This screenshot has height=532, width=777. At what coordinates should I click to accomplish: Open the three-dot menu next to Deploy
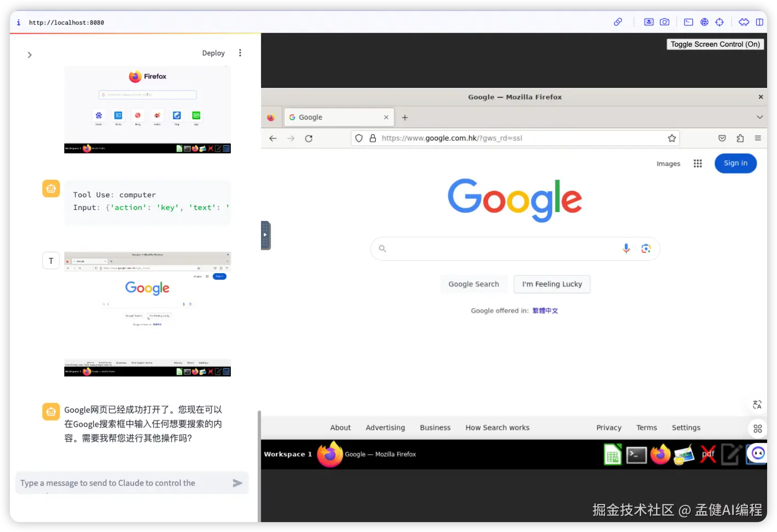coord(240,53)
